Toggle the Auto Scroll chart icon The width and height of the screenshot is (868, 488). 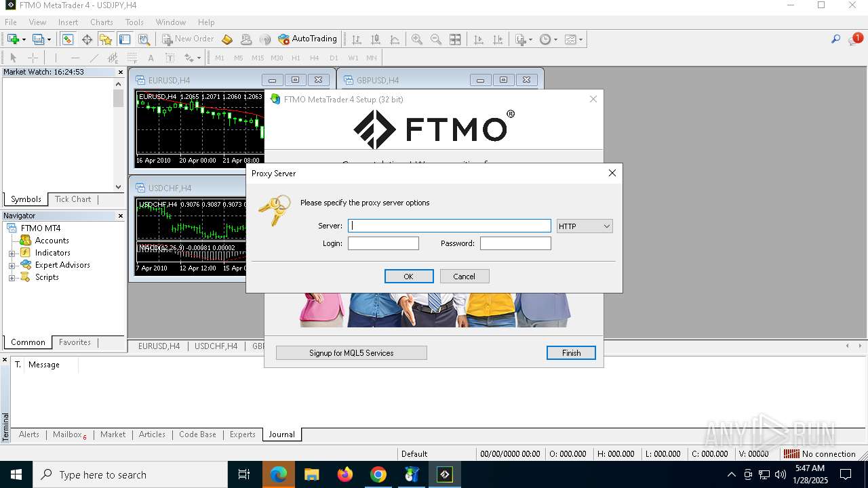pyautogui.click(x=479, y=39)
